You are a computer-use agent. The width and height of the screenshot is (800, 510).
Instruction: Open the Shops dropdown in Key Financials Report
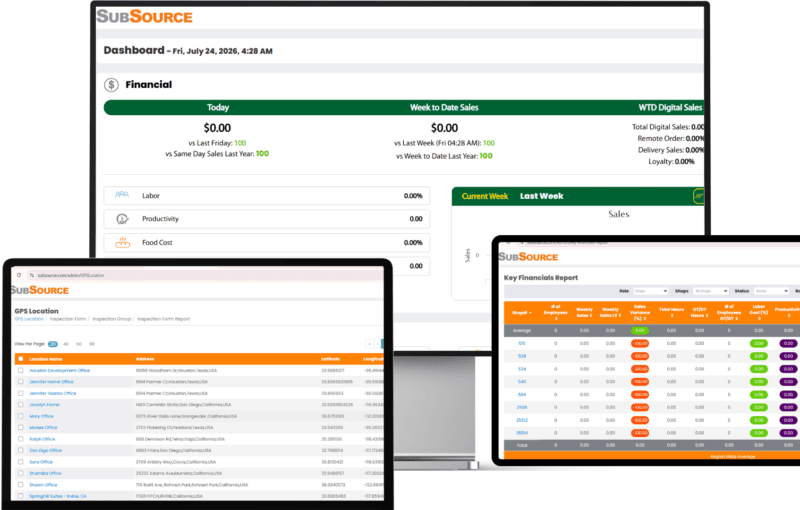point(711,291)
